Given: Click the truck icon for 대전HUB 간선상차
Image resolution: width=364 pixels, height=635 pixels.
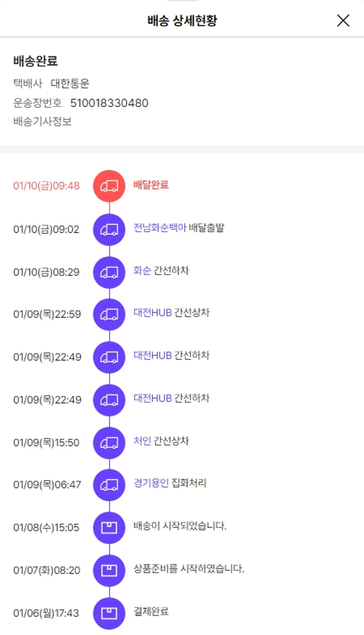Looking at the screenshot, I should click(x=109, y=314).
